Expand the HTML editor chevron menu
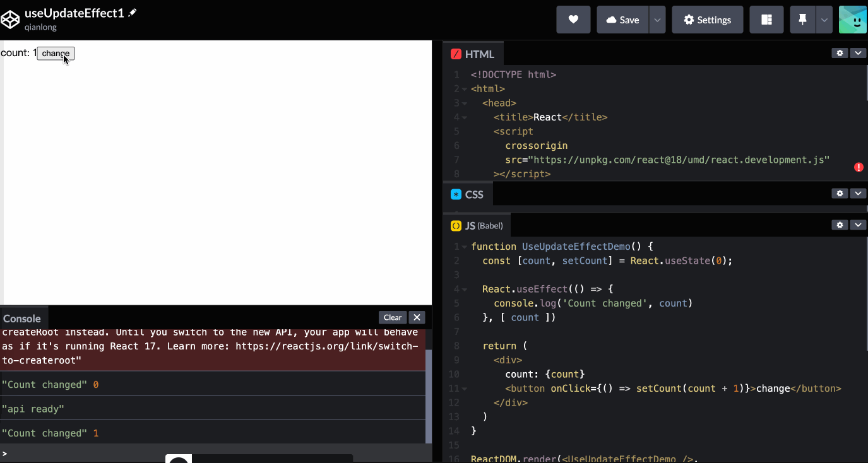 coord(857,54)
